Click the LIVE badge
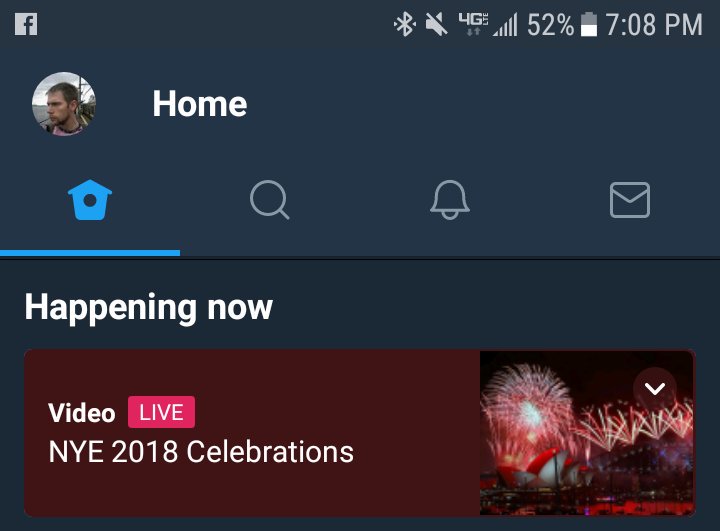The image size is (720, 531). point(161,412)
